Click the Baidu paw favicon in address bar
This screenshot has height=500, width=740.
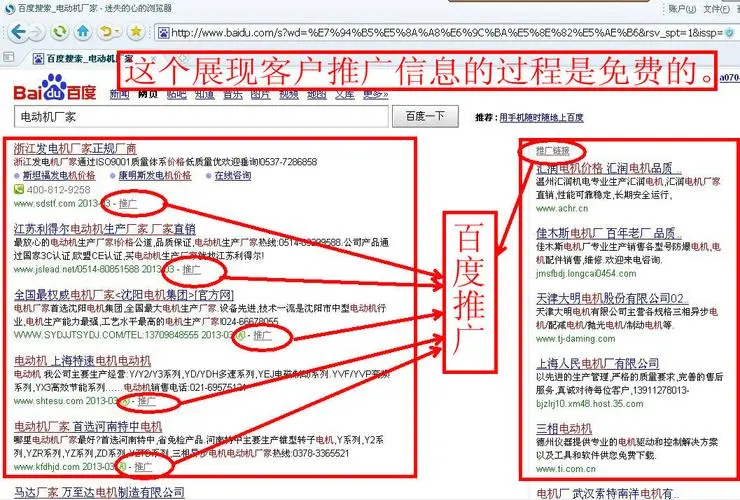click(x=164, y=33)
